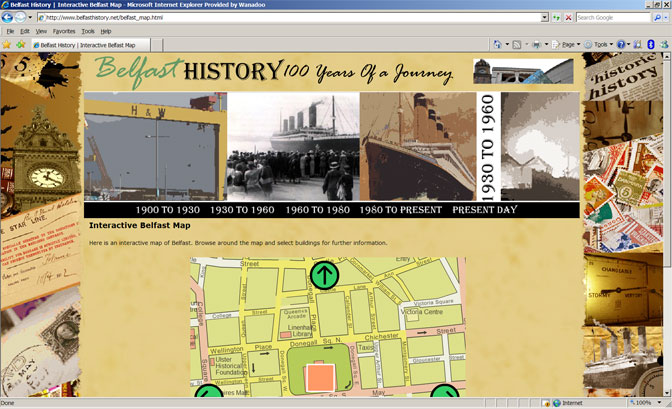Click the Add to Favorites star-plus icon
Viewport: 672px width, 409px height.
(x=20, y=45)
